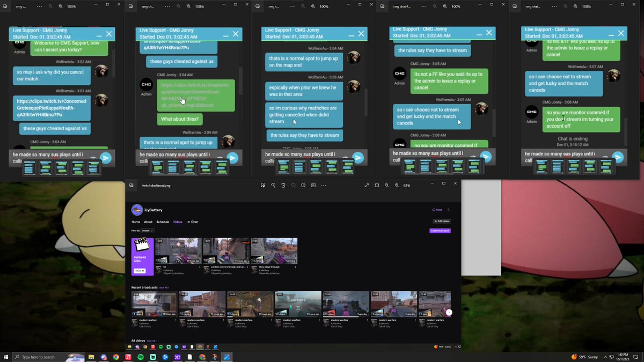Enter full screen in twitch dashboard viewer
The height and width of the screenshot is (362, 644).
pos(367,185)
